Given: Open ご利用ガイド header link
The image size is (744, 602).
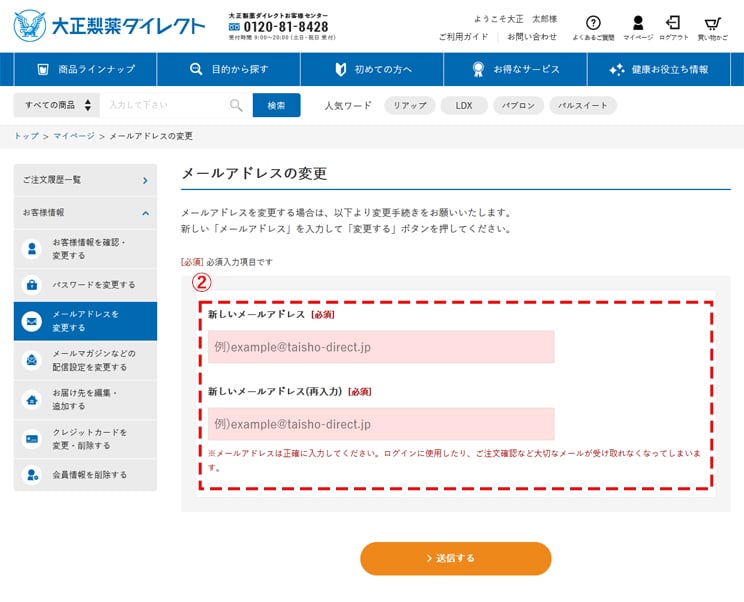Looking at the screenshot, I should point(463,37).
